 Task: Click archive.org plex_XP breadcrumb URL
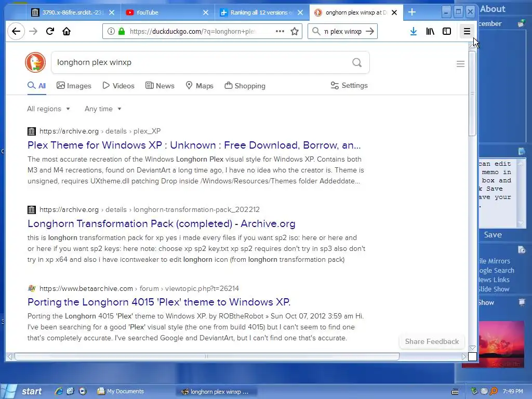(x=100, y=131)
